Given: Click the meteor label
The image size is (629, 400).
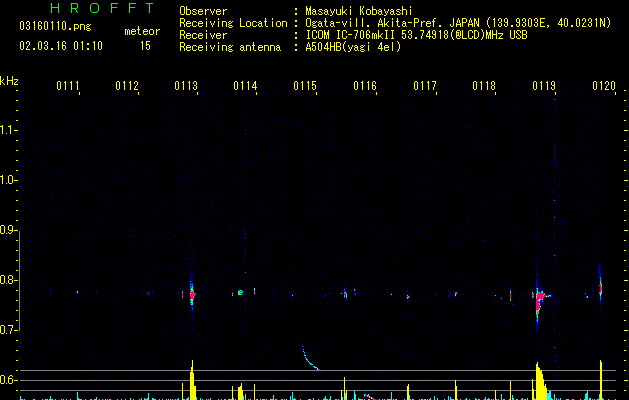Looking at the screenshot, I should 142,31.
